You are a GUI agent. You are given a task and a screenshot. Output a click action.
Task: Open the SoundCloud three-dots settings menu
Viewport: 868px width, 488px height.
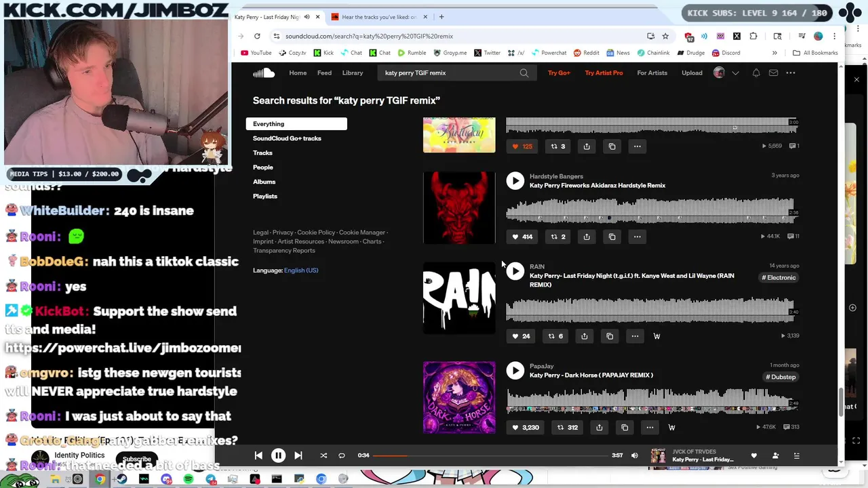(791, 73)
